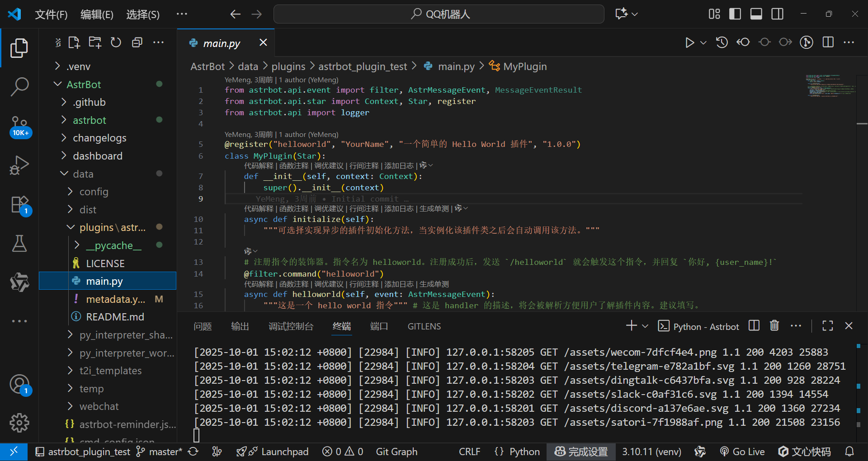Open the 文件(F) menu
Screen dimensions: 868x461
(51, 14)
